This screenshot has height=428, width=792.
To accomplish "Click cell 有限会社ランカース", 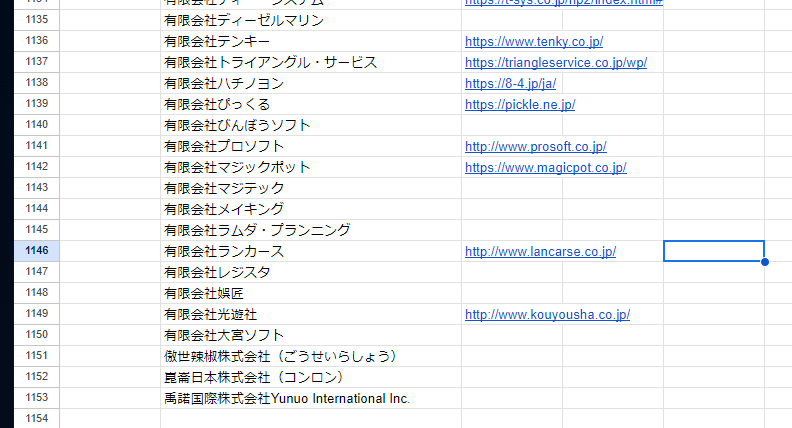I will (x=311, y=252).
